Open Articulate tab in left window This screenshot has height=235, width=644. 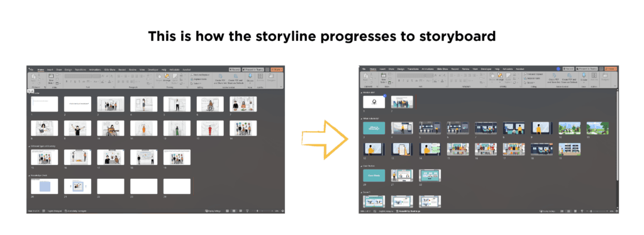(x=174, y=69)
